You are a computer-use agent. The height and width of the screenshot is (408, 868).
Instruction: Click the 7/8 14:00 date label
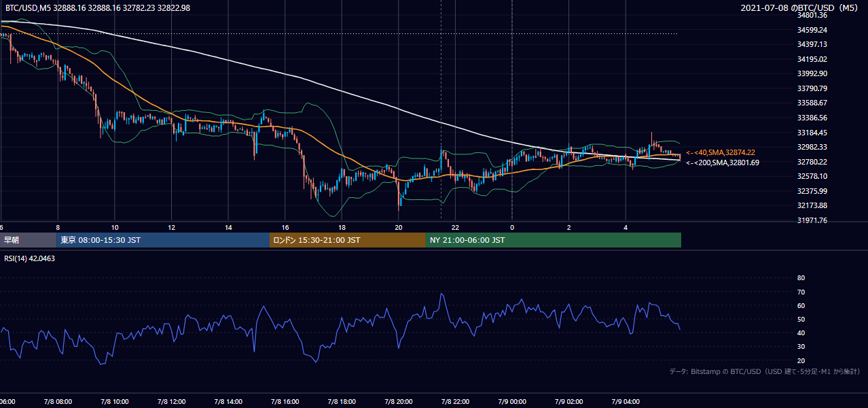228,402
